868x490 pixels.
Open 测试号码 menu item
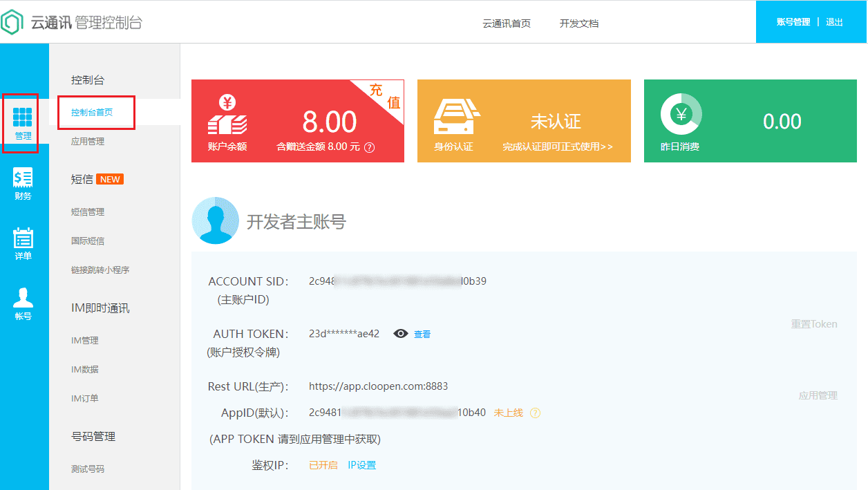tap(88, 469)
